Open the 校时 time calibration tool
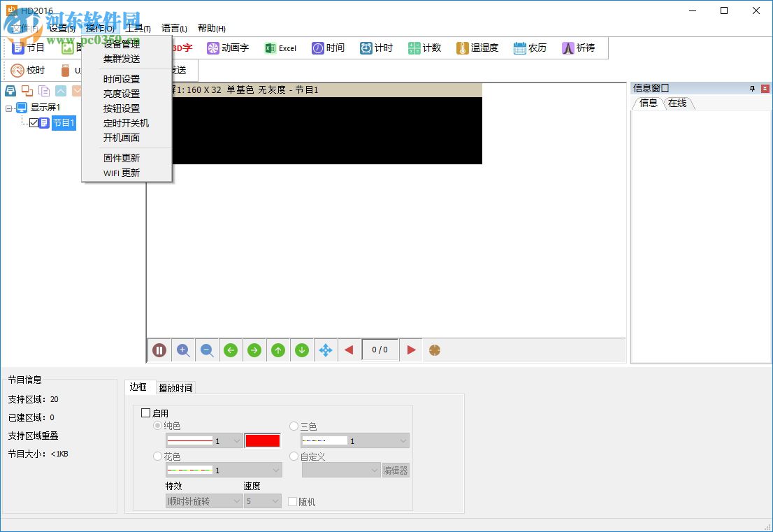Image resolution: width=773 pixels, height=532 pixels. coord(28,70)
